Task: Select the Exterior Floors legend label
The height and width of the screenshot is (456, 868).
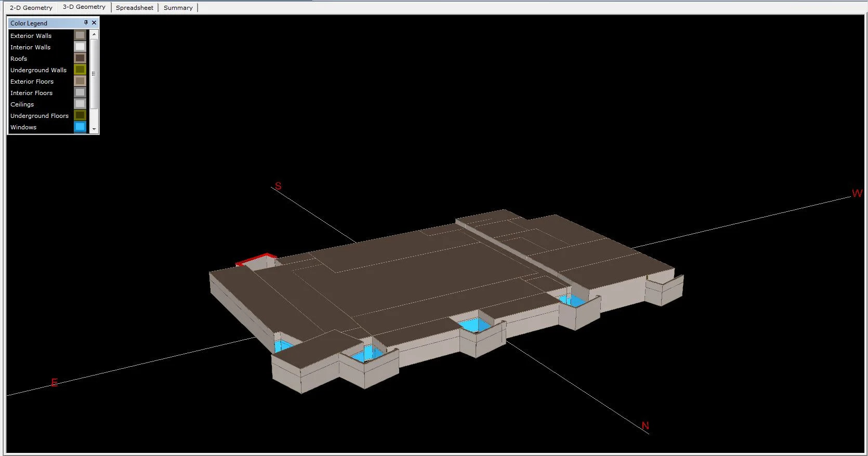Action: click(x=32, y=82)
